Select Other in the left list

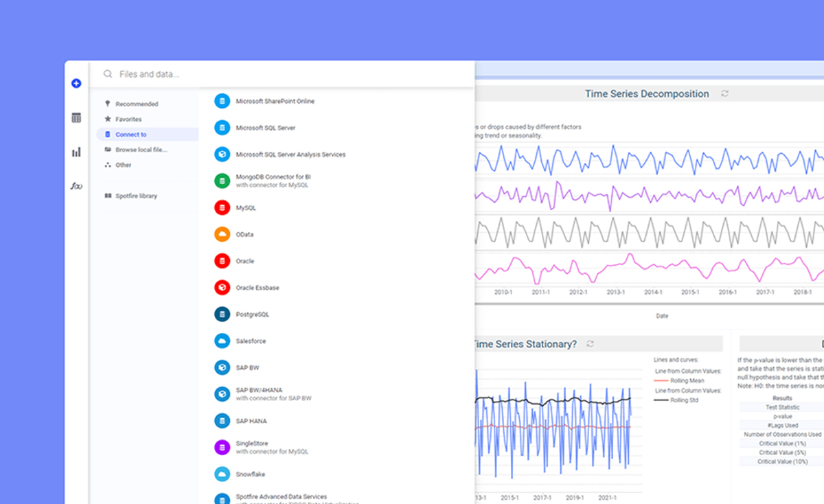point(124,165)
